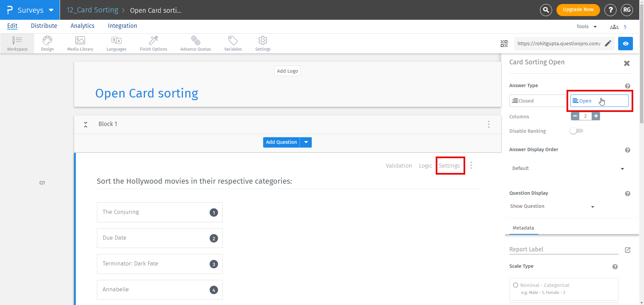Open the toolbar Settings gear
The image size is (644, 305).
tap(263, 44)
